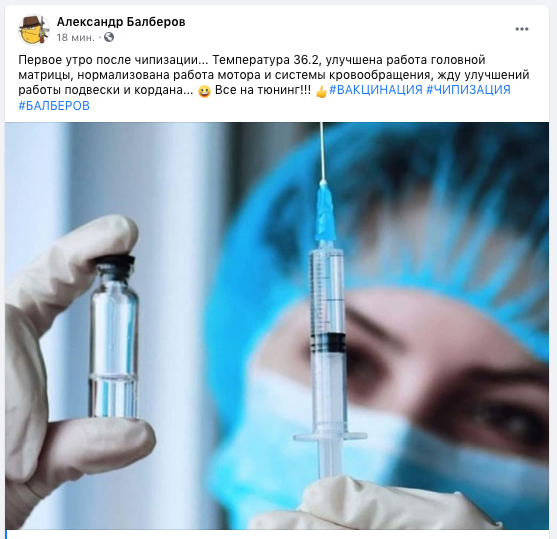The width and height of the screenshot is (557, 539).
Task: Click the grinning face emoji in post
Action: tap(204, 92)
